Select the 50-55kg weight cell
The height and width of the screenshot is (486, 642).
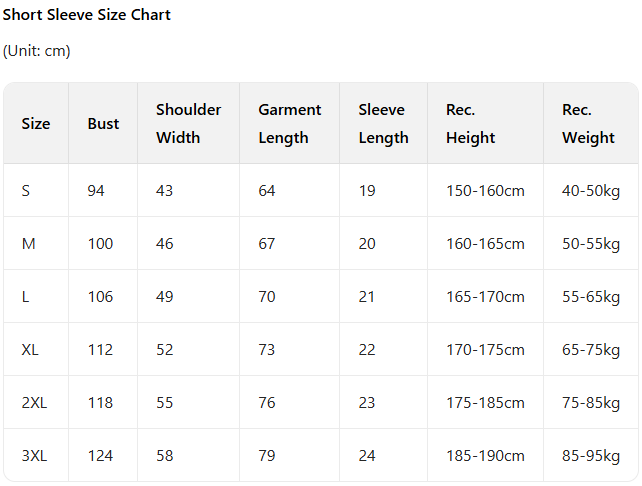click(x=591, y=244)
